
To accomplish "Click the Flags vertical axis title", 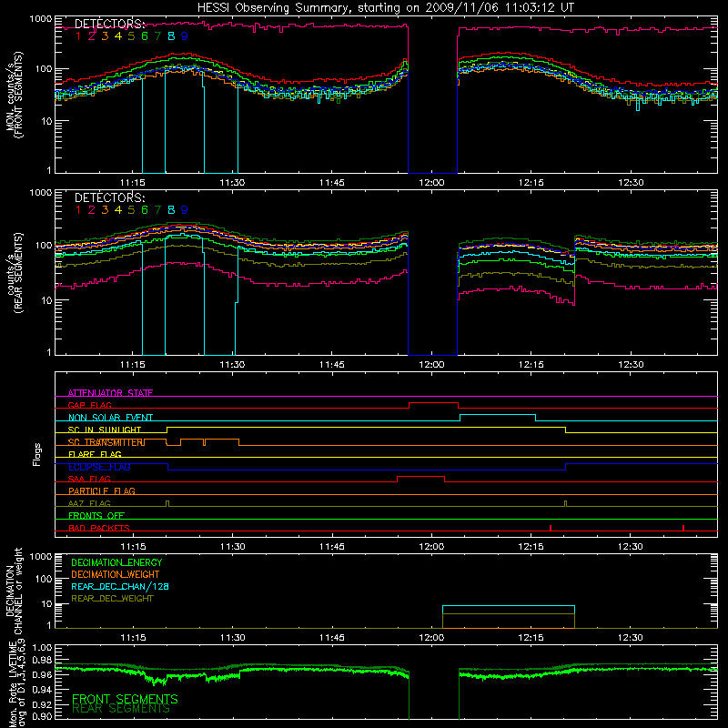I will pos(36,454).
